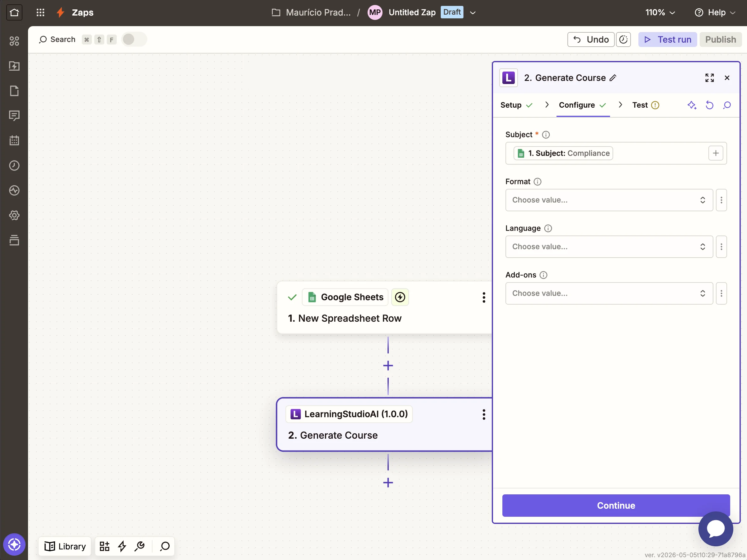Open the dashboard icon in left sidebar
747x560 pixels.
tap(14, 41)
